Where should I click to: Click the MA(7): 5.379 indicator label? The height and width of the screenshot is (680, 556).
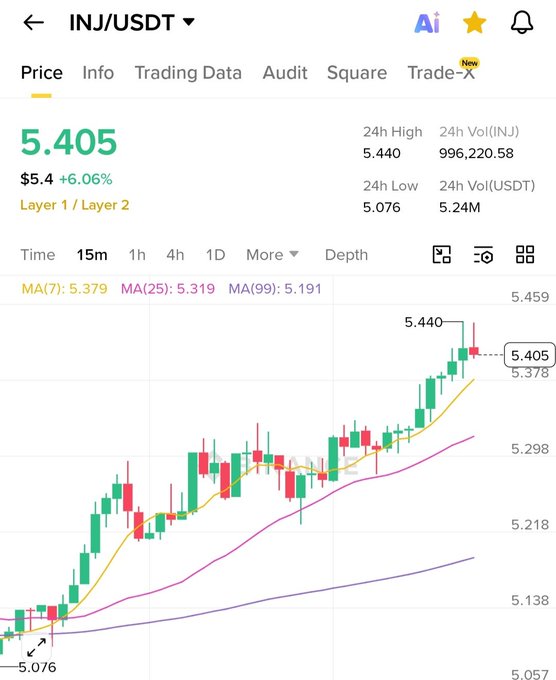pyautogui.click(x=64, y=288)
